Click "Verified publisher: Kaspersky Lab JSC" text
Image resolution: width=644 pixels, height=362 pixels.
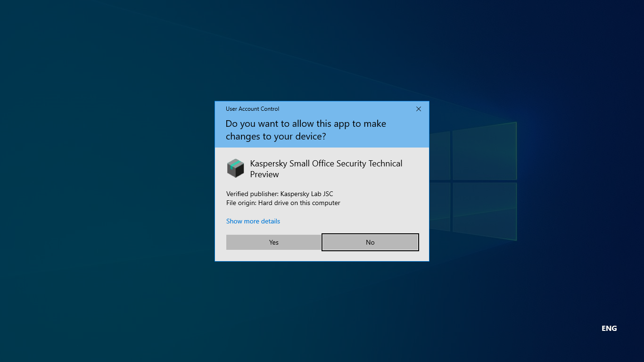click(280, 194)
